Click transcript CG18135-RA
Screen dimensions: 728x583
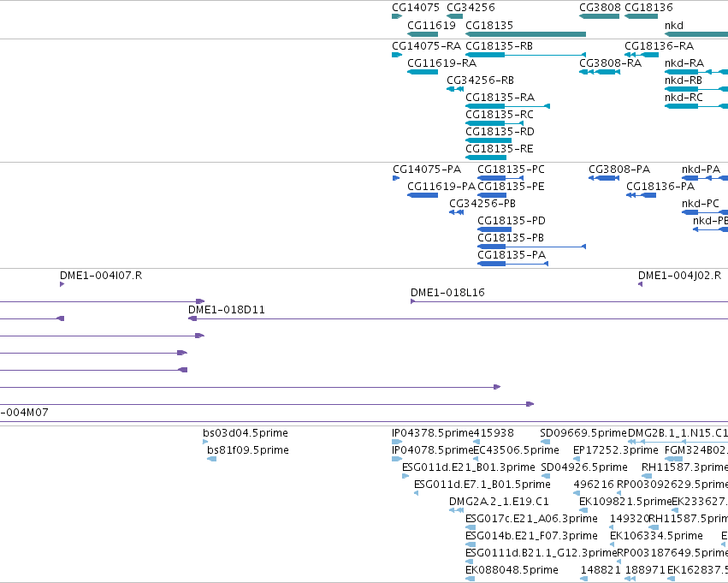coord(500,98)
